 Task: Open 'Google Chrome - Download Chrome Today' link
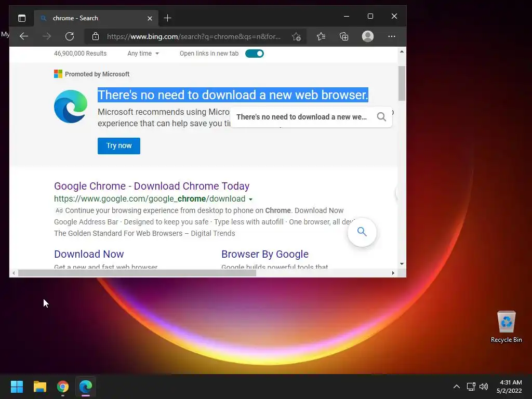tap(152, 186)
